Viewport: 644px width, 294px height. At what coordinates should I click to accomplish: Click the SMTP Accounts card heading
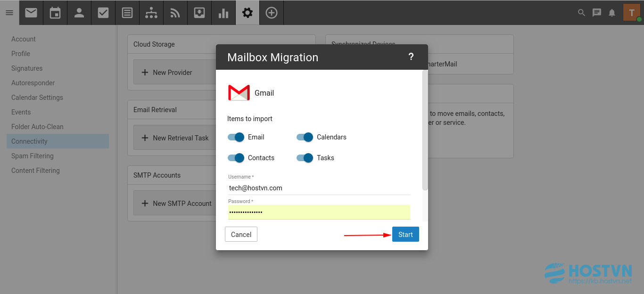pos(157,175)
